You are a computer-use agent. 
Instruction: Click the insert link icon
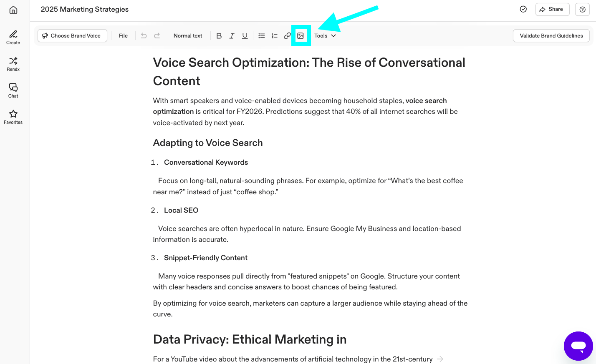[287, 36]
